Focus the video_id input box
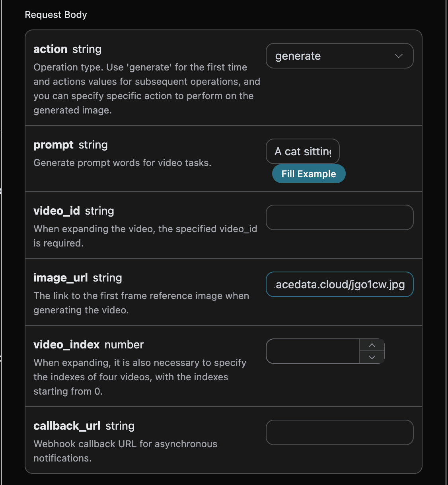 (339, 217)
